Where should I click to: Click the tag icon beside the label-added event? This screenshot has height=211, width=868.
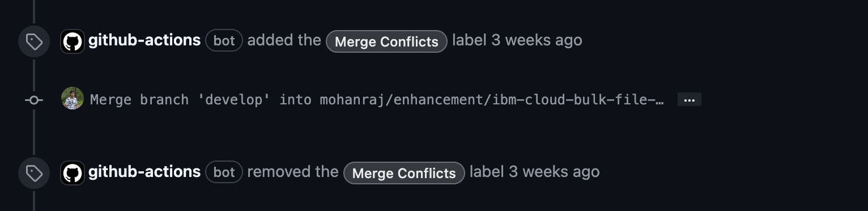[34, 41]
